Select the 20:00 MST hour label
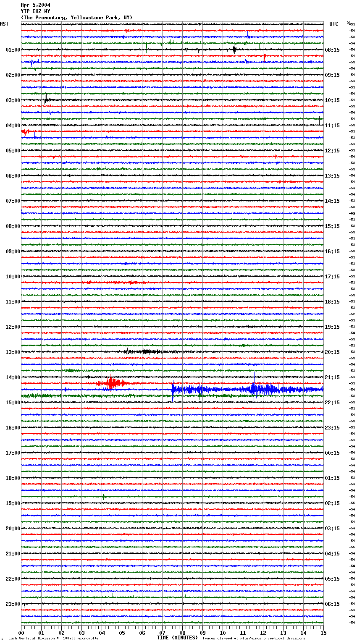 (x=13, y=529)
